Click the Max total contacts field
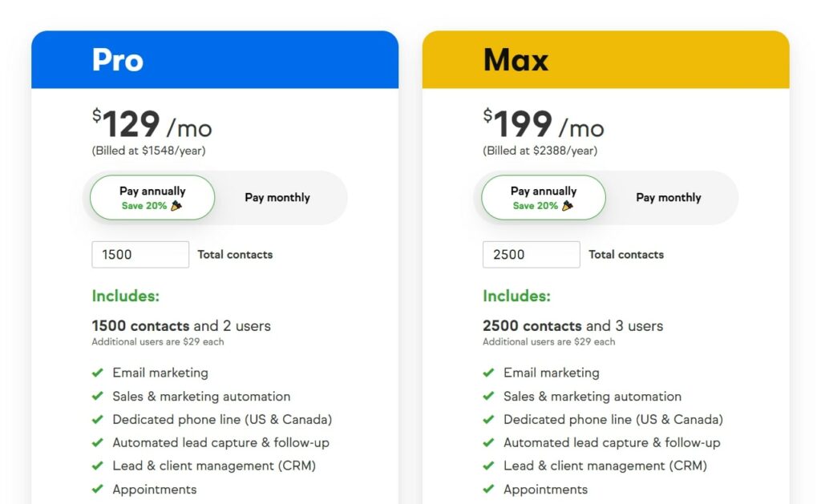The image size is (821, 504). (x=532, y=254)
